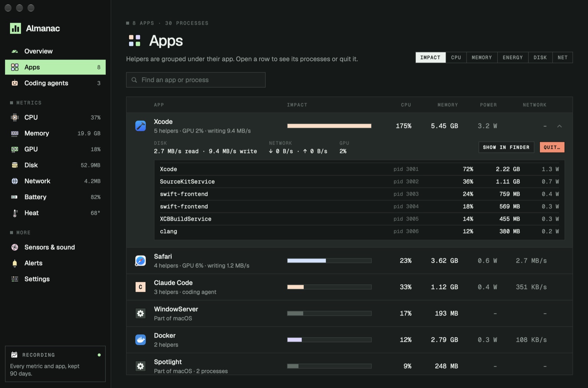
Task: Click the Spotlight gear icon
Action: [140, 366]
